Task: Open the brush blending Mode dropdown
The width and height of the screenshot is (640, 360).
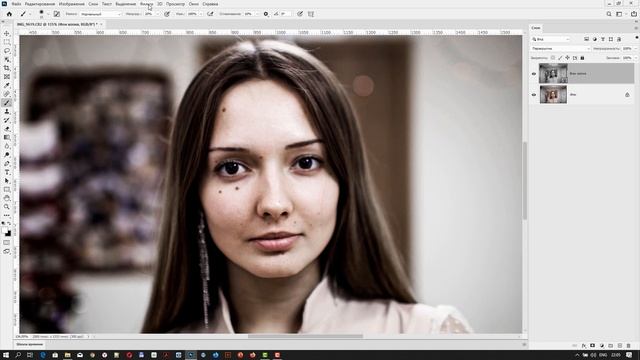Action: pos(100,14)
